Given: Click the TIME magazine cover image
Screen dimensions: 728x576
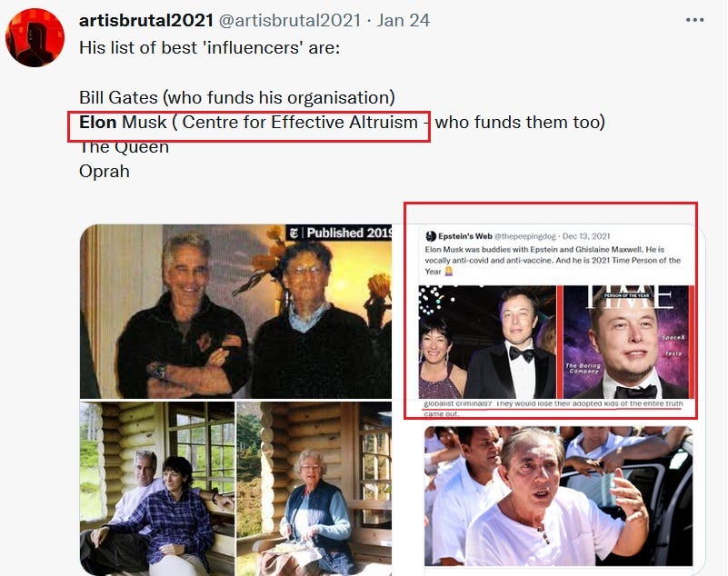Looking at the screenshot, I should point(626,343).
